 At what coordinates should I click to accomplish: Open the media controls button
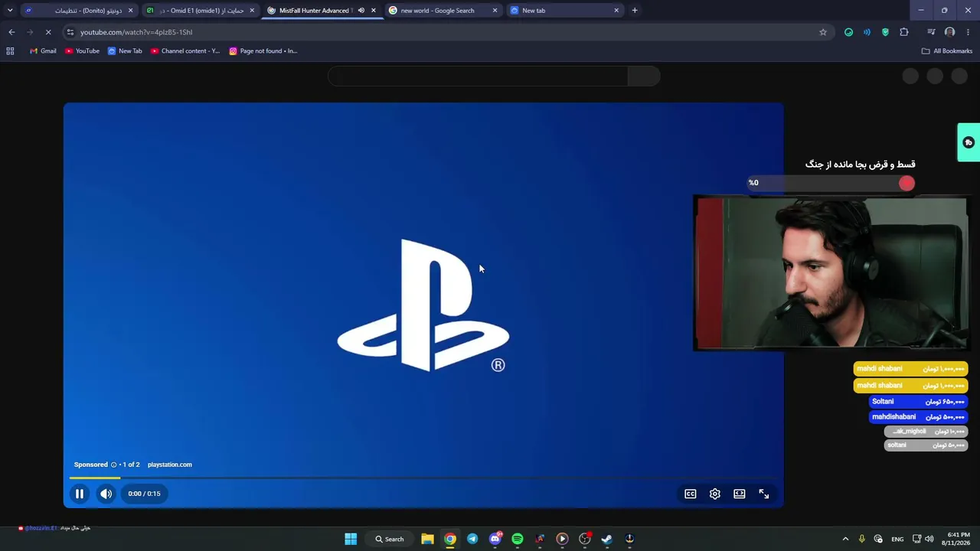click(x=931, y=32)
